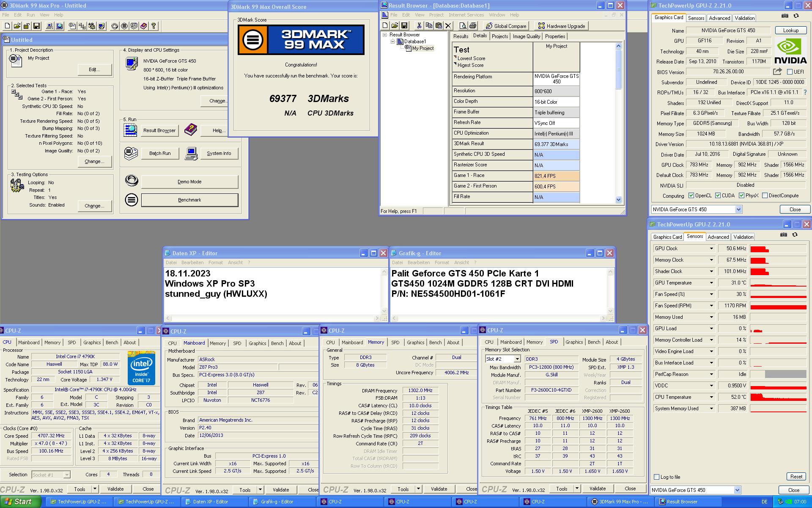
Task: Click Cut scissors icon in Result Browser toolbar
Action: tap(419, 26)
